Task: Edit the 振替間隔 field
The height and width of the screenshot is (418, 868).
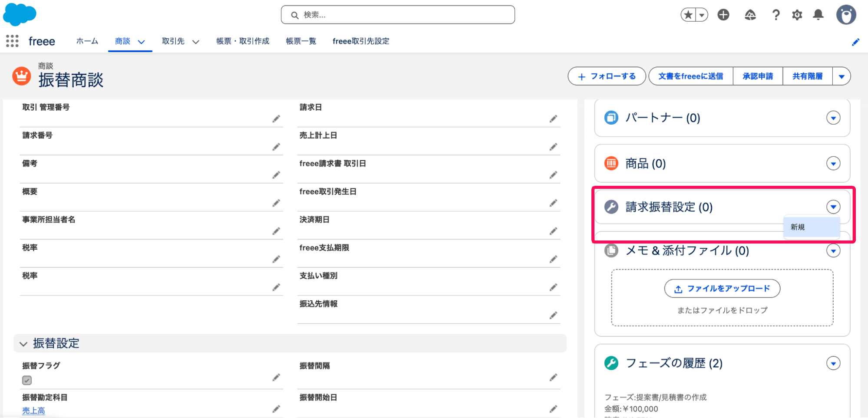Action: point(553,378)
